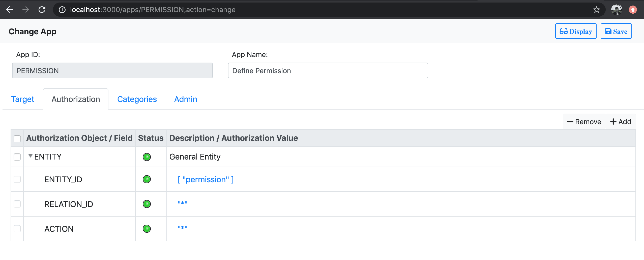Click the green status indicator for ENTITY
644x260 pixels.
pyautogui.click(x=147, y=157)
